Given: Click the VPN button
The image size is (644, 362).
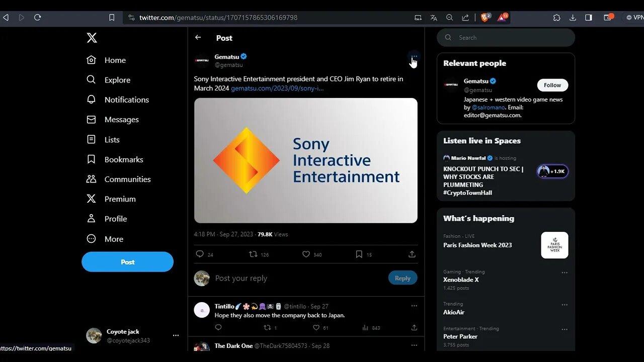Looking at the screenshot, I should pos(635,17).
